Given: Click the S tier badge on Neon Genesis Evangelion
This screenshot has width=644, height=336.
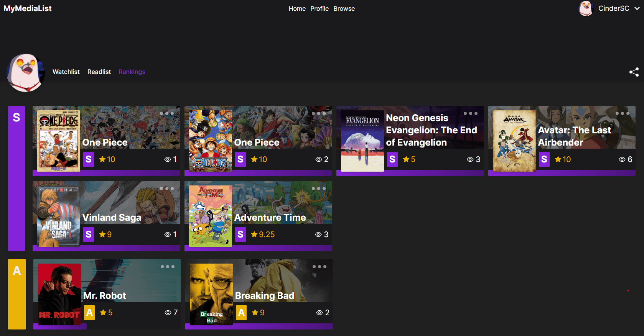Looking at the screenshot, I should 392,159.
